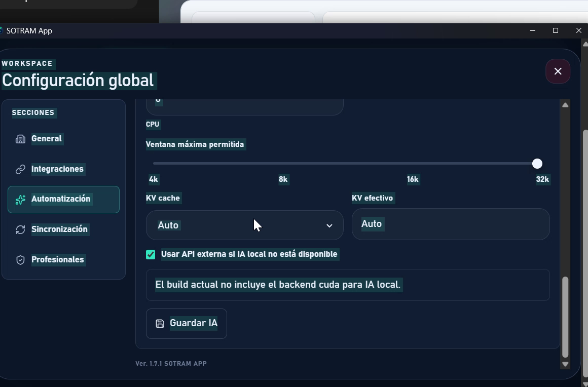
Task: Open the KV cache dropdown
Action: coord(244,225)
